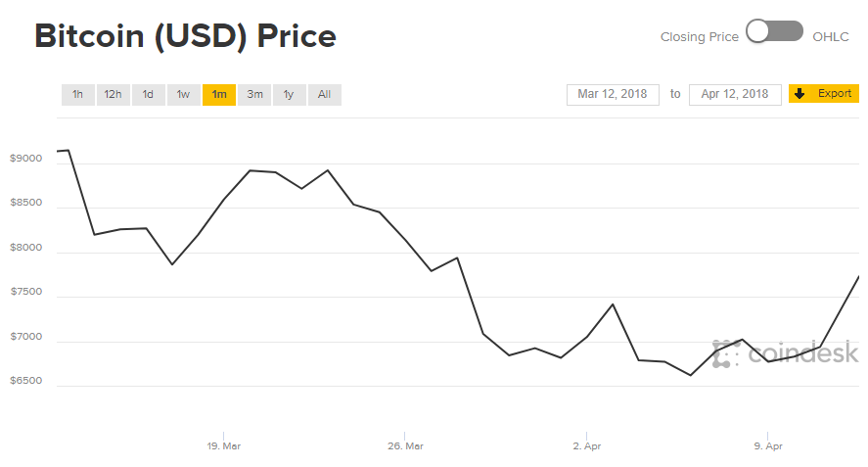This screenshot has height=467, width=868.
Task: Select the 1w range button
Action: pos(183,95)
